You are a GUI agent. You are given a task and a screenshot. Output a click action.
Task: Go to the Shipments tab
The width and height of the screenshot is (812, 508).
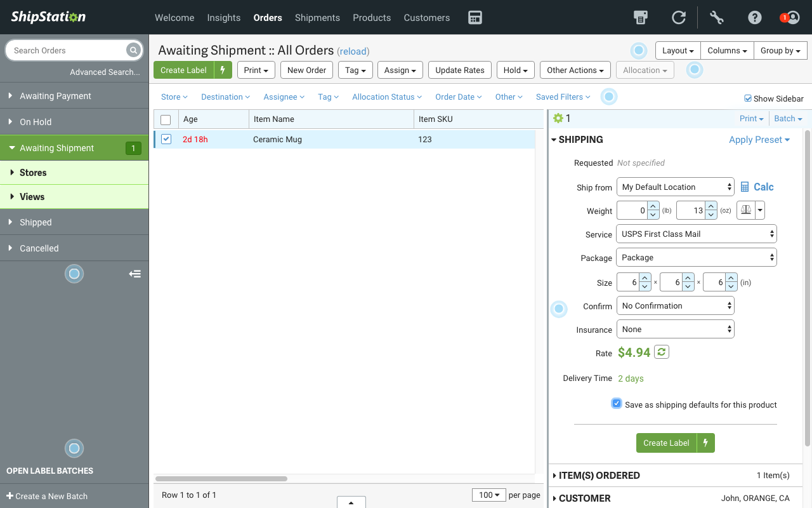pyautogui.click(x=317, y=18)
